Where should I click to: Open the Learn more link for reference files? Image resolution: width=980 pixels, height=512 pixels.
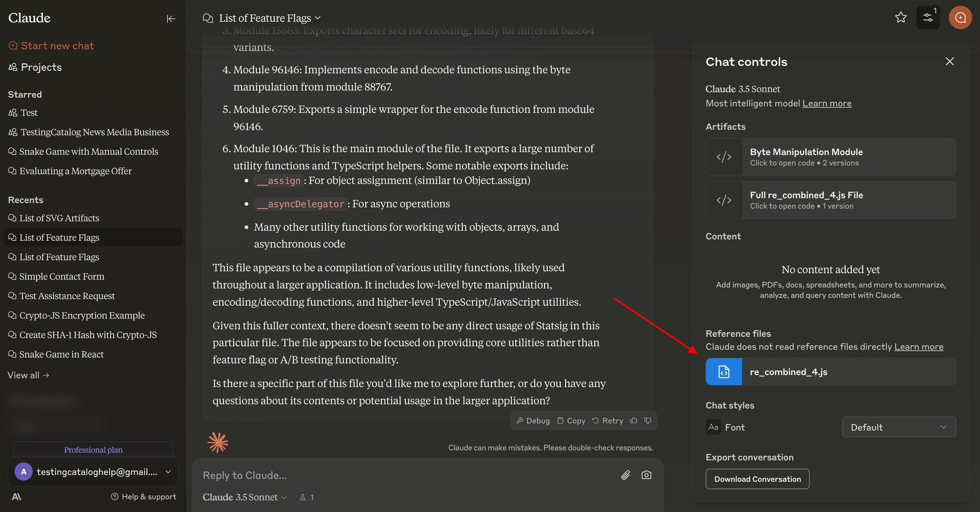[x=919, y=347]
